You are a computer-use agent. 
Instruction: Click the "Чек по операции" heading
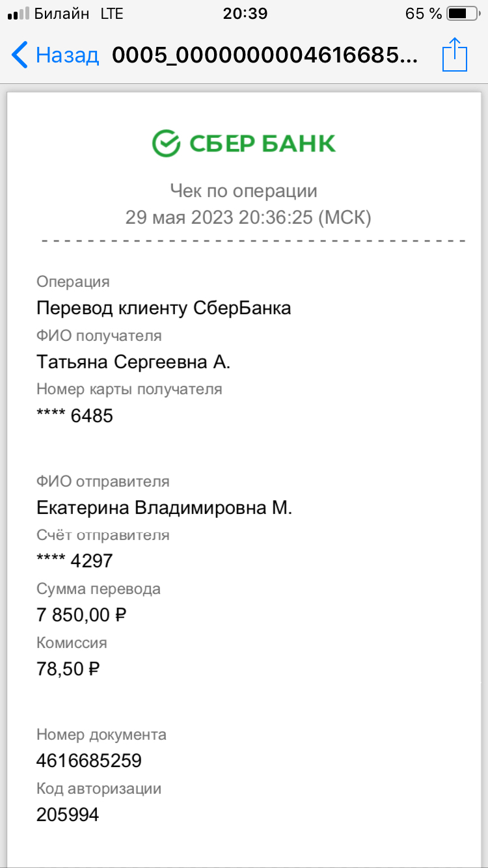[243, 191]
